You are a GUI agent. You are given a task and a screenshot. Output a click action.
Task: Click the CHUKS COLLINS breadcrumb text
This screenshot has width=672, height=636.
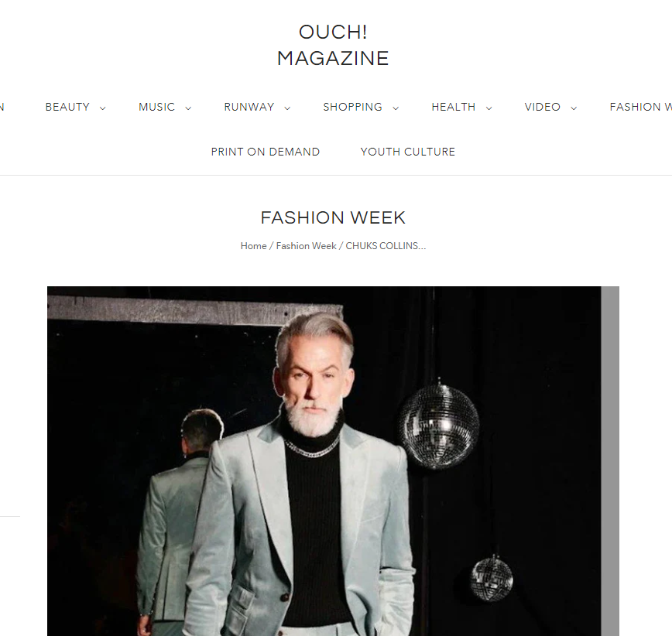pos(386,246)
